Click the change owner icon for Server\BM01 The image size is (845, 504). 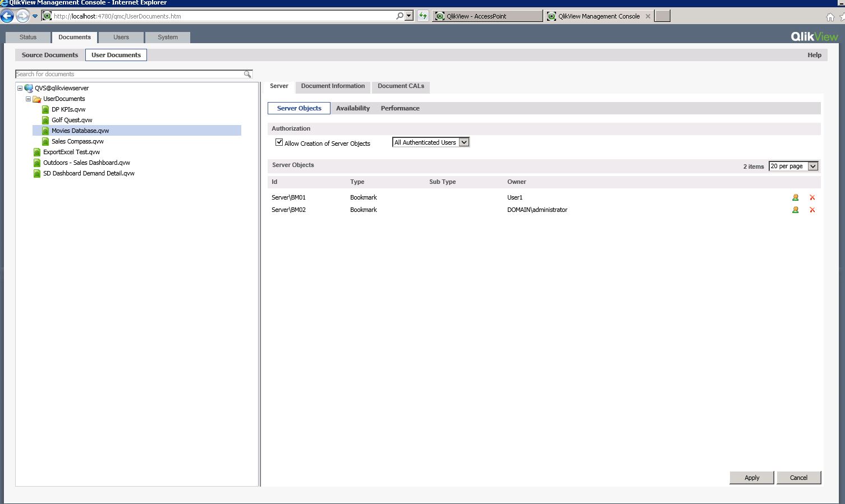[795, 197]
